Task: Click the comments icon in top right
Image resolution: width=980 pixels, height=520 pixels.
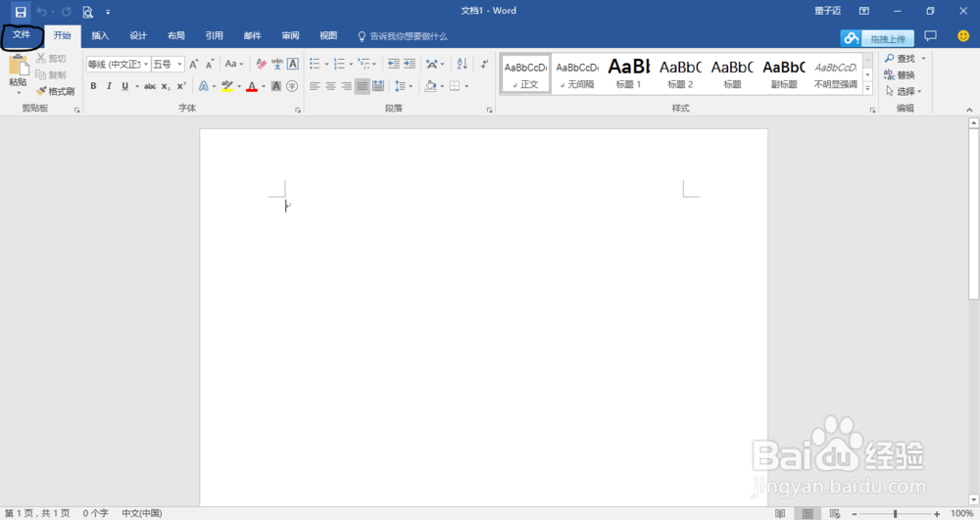Action: 931,36
